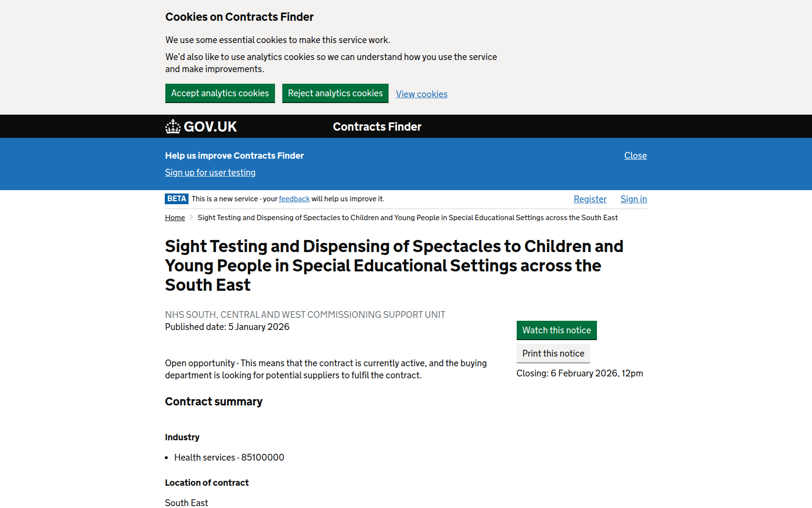Image resolution: width=812 pixels, height=508 pixels.
Task: Navigate to Home via breadcrumb
Action: coord(175,218)
